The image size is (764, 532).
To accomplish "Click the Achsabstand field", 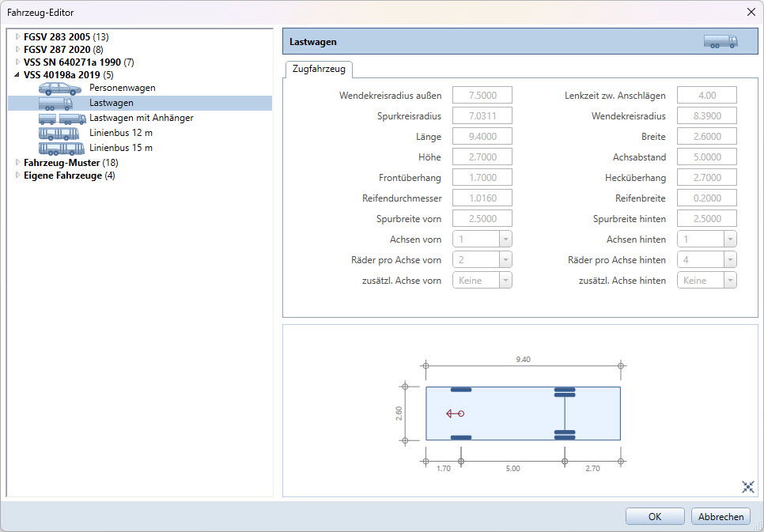I will [707, 157].
